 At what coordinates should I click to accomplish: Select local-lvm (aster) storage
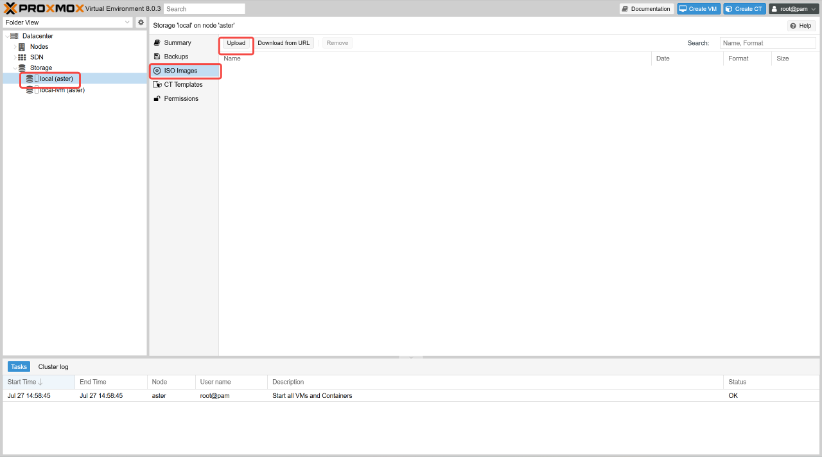pyautogui.click(x=62, y=90)
